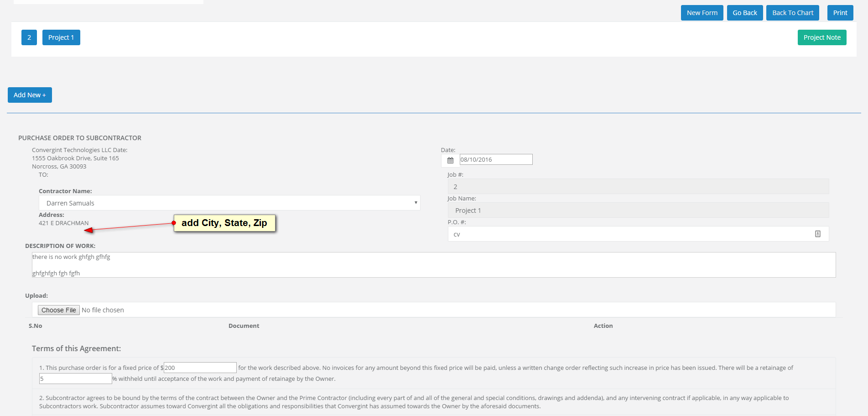Click into the P.O. # input field
Image resolution: width=868 pixels, height=416 pixels.
(x=629, y=234)
